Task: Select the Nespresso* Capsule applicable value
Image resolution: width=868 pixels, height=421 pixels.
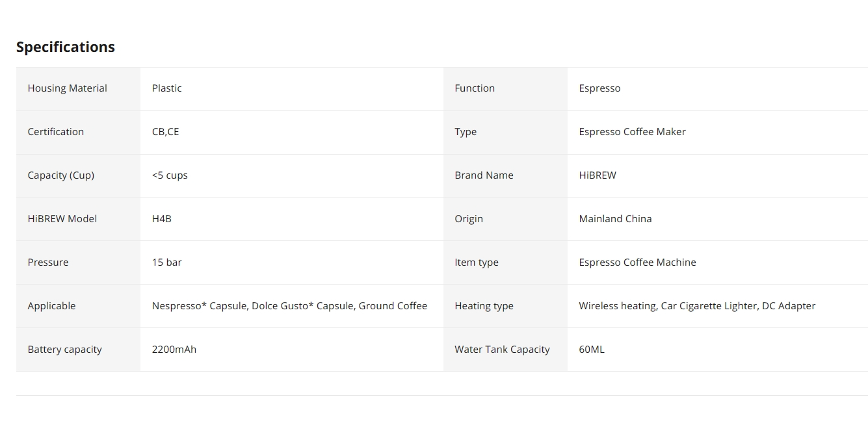Action: tap(290, 306)
